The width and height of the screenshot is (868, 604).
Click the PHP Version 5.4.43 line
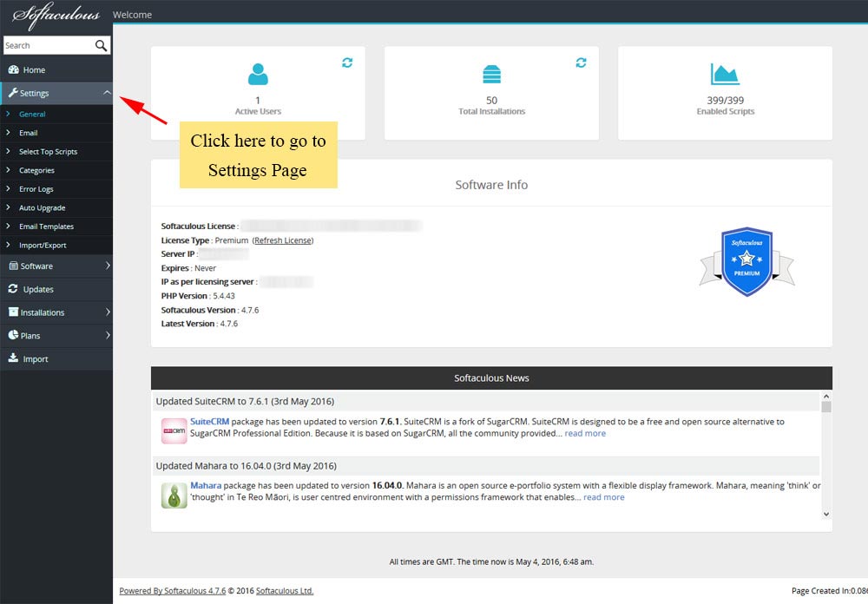[x=198, y=296]
